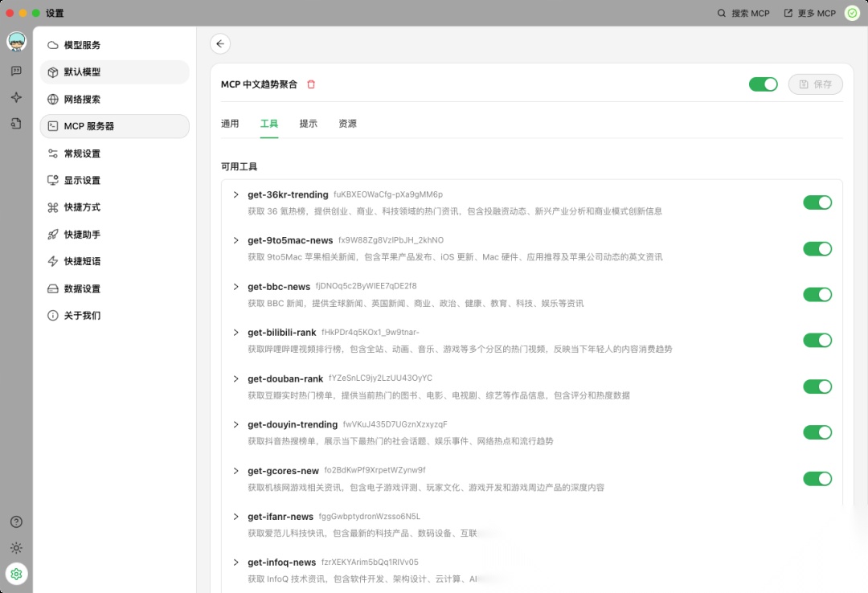This screenshot has height=593, width=868.
Task: Click the 搜索 MCP magnifier icon
Action: tap(721, 13)
